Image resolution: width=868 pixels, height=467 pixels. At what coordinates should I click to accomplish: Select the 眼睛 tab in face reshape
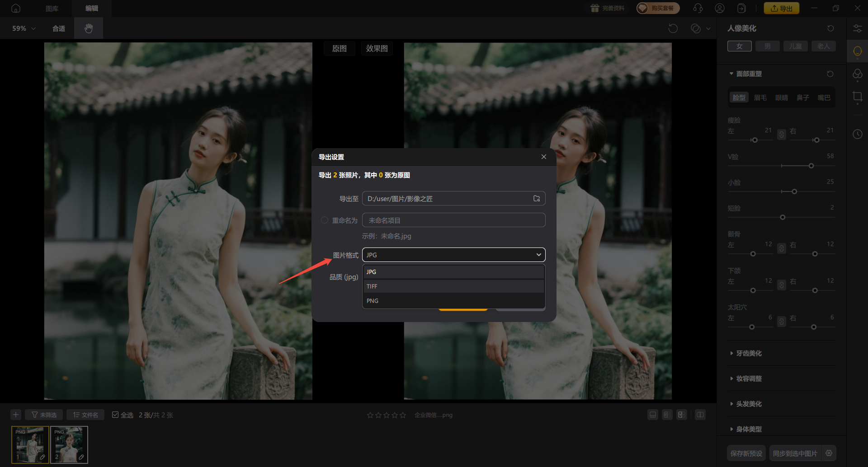tap(781, 98)
